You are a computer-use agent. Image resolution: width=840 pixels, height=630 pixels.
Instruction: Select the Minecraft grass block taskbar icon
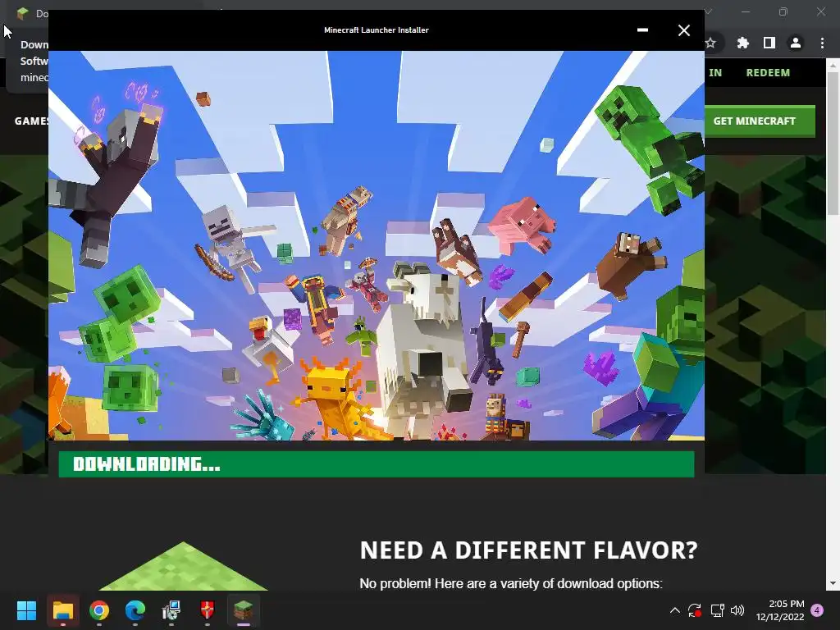tap(243, 610)
